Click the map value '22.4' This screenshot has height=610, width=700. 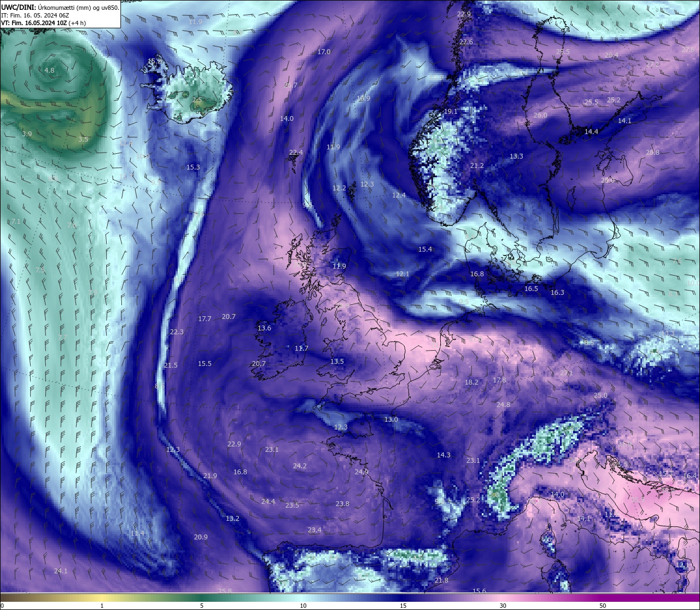coord(296,152)
